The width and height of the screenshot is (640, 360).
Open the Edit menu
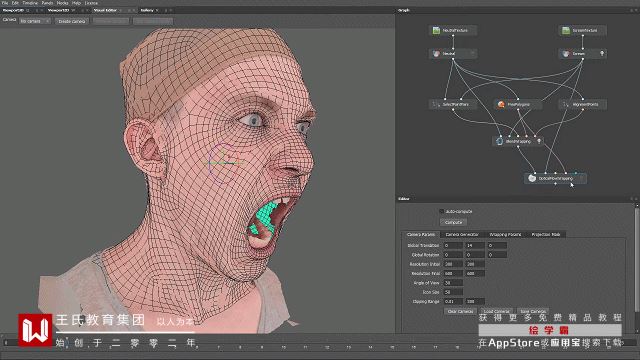click(x=16, y=3)
